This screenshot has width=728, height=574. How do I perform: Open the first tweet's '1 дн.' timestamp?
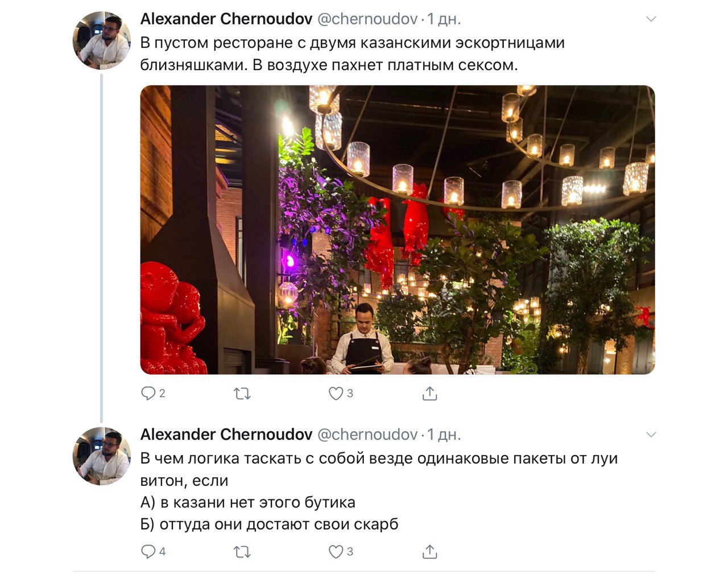[444, 19]
